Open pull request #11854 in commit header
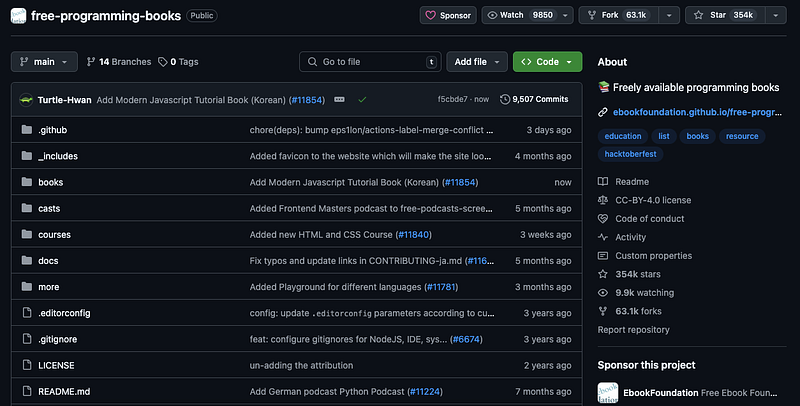Image resolution: width=800 pixels, height=406 pixels. pyautogui.click(x=307, y=100)
